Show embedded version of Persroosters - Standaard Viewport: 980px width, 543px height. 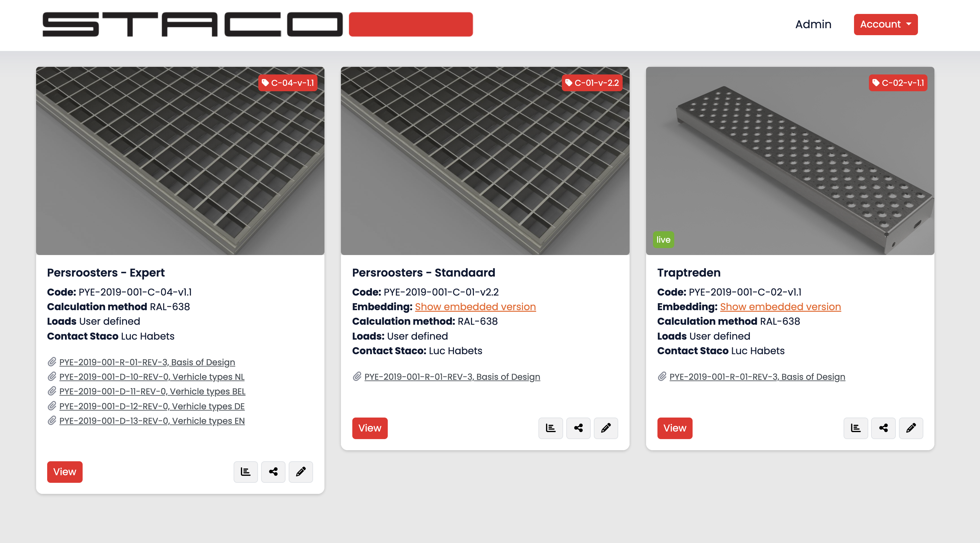click(475, 307)
